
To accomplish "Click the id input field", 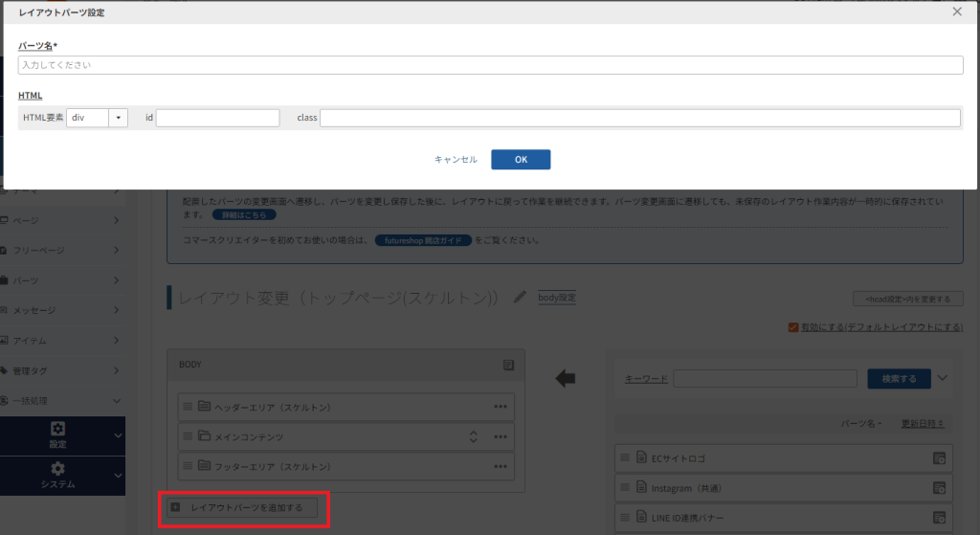I will coord(217,118).
